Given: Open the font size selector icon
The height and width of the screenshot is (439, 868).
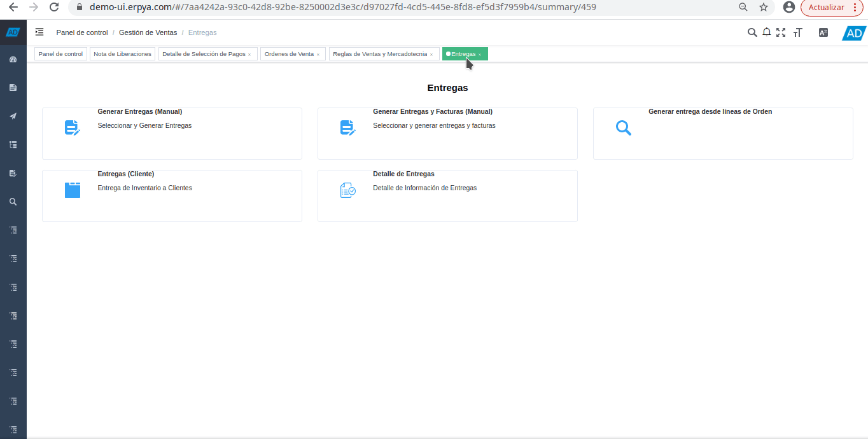Looking at the screenshot, I should tap(798, 32).
